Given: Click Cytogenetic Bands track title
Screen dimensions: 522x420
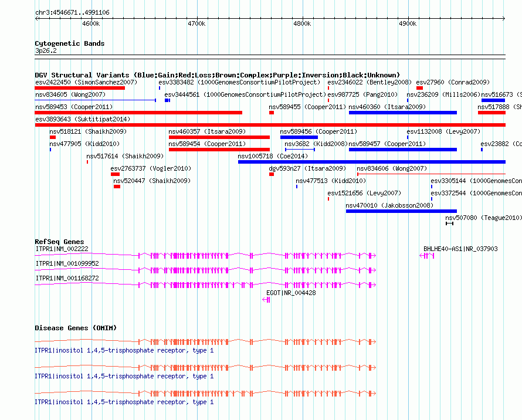Looking at the screenshot, I should pyautogui.click(x=70, y=43).
